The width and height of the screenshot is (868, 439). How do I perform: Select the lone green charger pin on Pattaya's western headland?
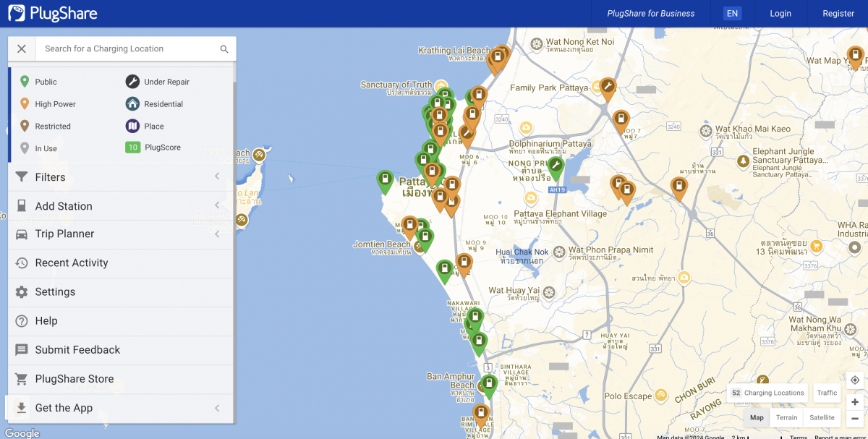click(386, 181)
